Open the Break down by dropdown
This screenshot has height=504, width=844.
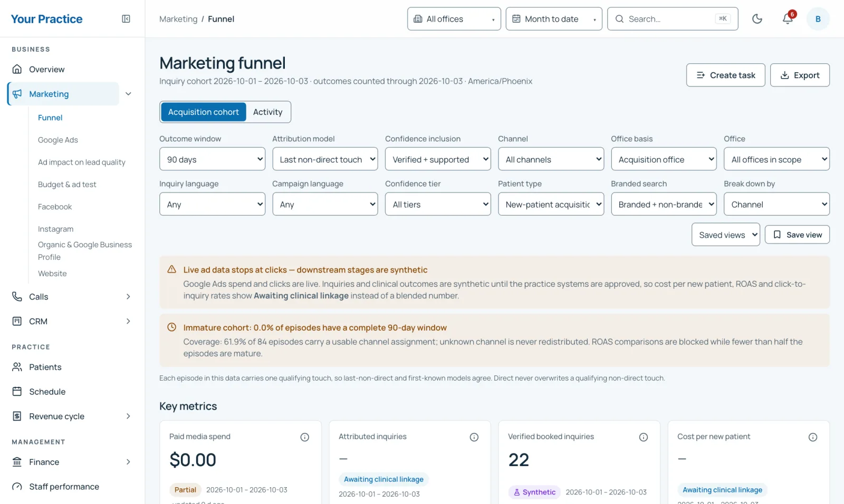point(776,204)
